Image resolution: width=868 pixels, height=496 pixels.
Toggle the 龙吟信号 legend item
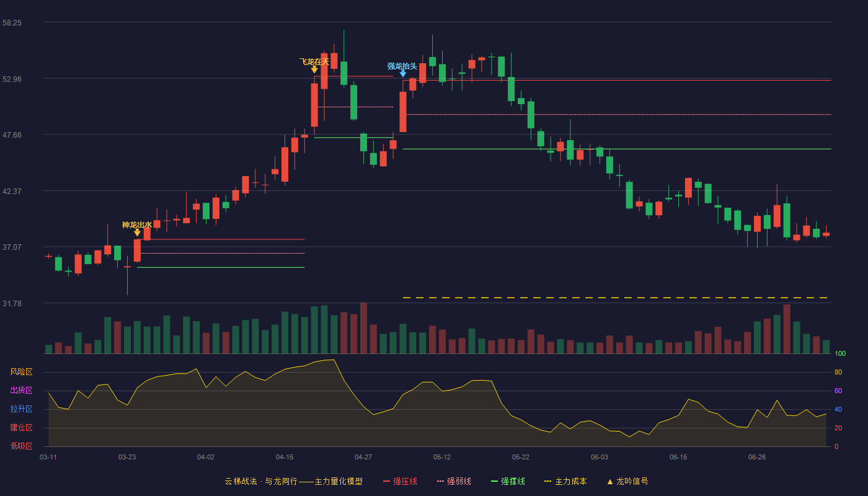(x=627, y=481)
